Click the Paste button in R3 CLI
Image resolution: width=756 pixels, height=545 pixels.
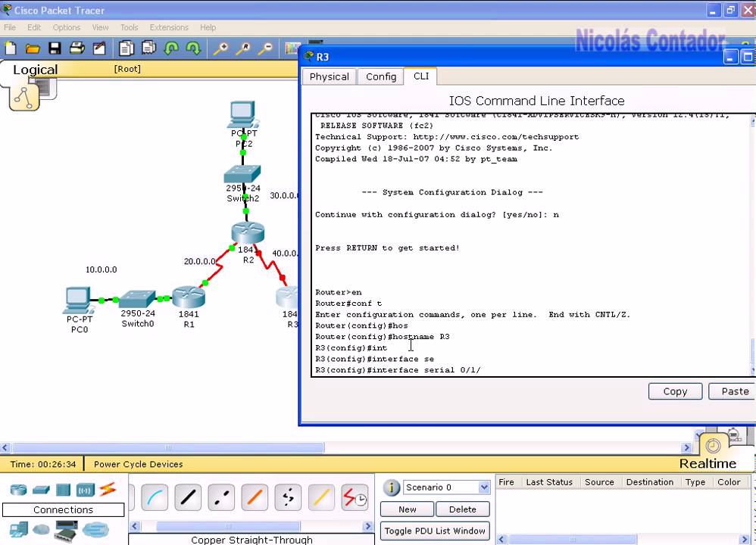pos(734,391)
